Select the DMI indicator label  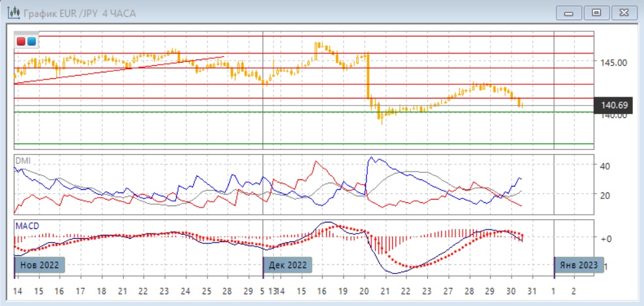pos(23,161)
